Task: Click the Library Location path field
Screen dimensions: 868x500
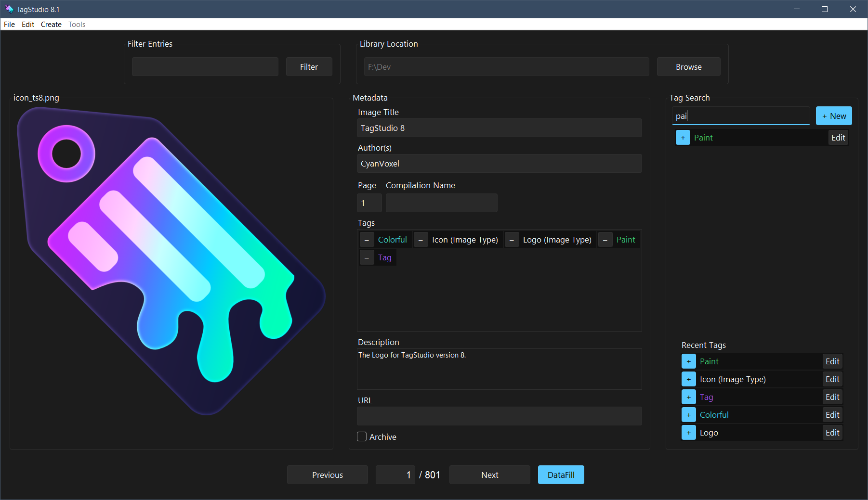Action: coord(507,67)
